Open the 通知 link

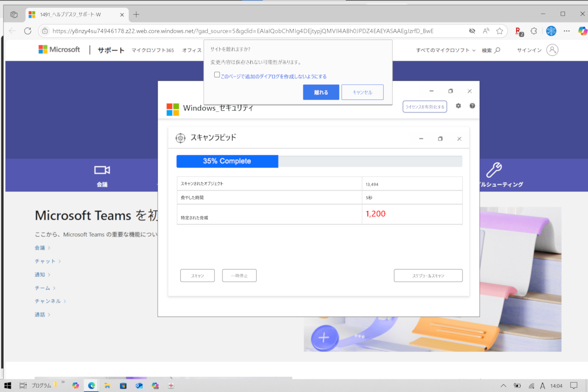click(43, 274)
